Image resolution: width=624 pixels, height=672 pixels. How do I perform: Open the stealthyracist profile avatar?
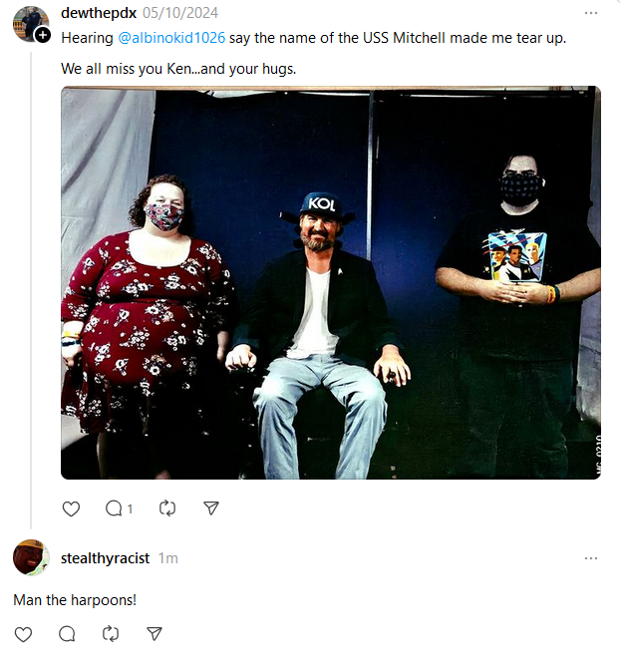[31, 557]
